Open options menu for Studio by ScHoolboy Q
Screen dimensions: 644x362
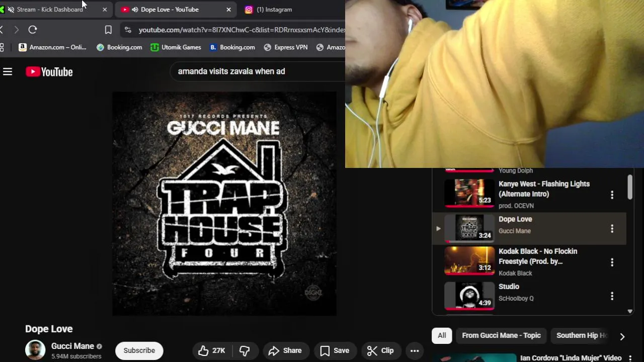(x=612, y=296)
